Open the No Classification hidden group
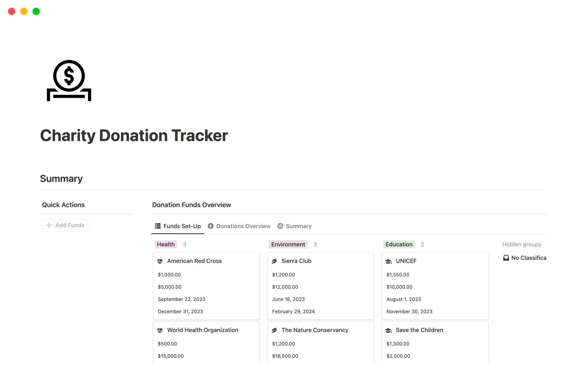 pyautogui.click(x=528, y=258)
